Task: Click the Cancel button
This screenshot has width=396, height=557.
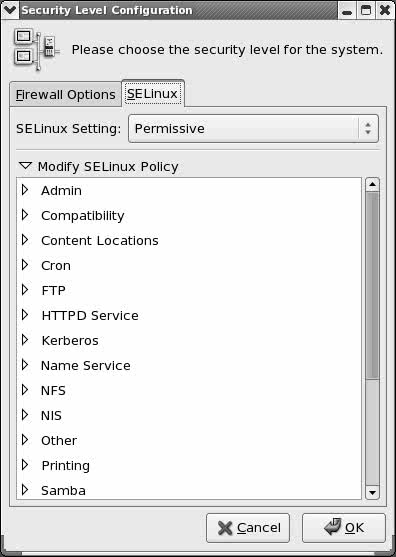Action: (248, 528)
